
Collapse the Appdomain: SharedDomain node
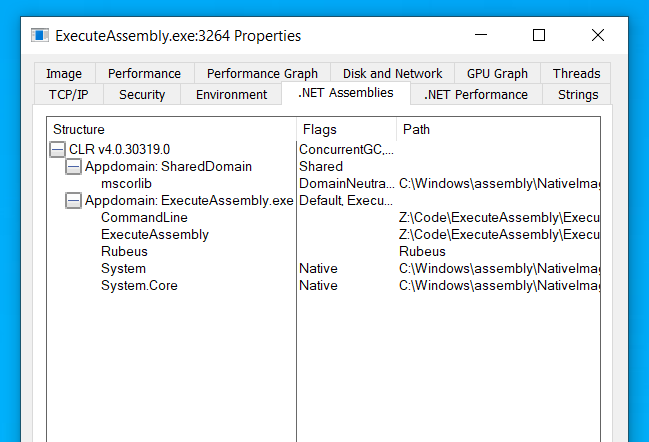(73, 166)
